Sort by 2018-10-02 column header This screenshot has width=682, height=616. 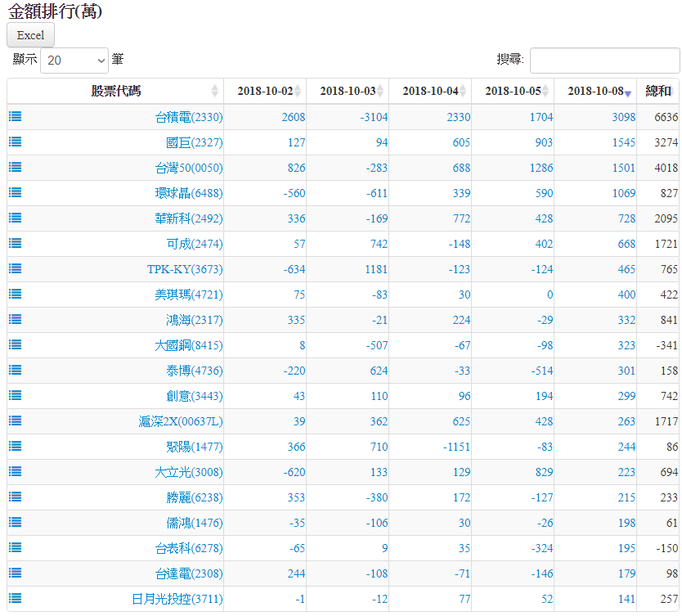pyautogui.click(x=264, y=91)
